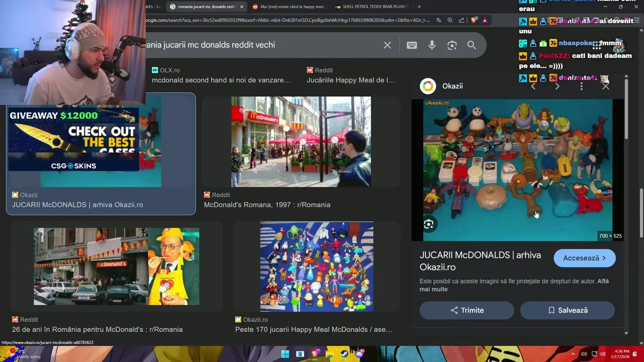Click the Okazii logo in preview header
Image resolution: width=644 pixels, height=362 pixels.
click(x=428, y=86)
